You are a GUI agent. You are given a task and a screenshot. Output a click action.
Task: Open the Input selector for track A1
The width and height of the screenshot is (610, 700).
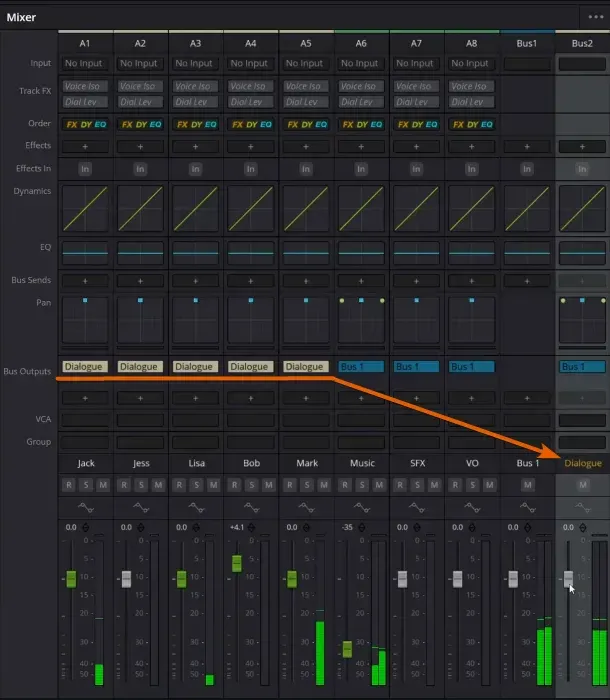[x=85, y=63]
